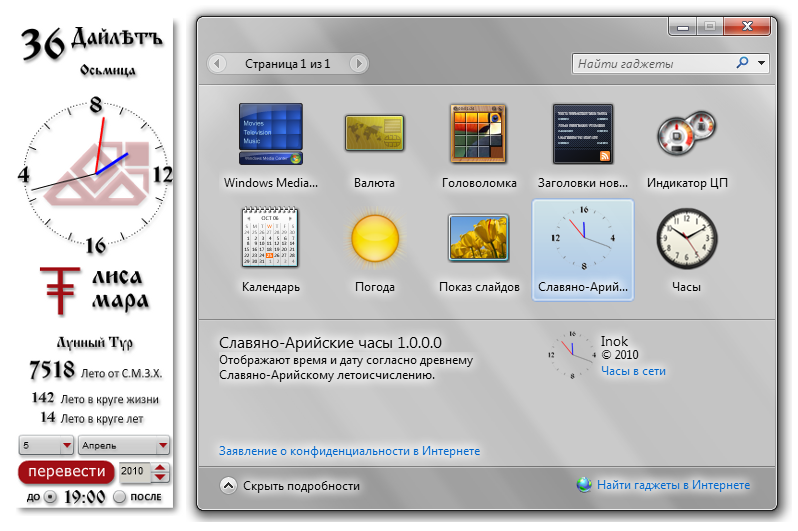
Task: Open the search options dropdown arrow
Action: click(761, 63)
